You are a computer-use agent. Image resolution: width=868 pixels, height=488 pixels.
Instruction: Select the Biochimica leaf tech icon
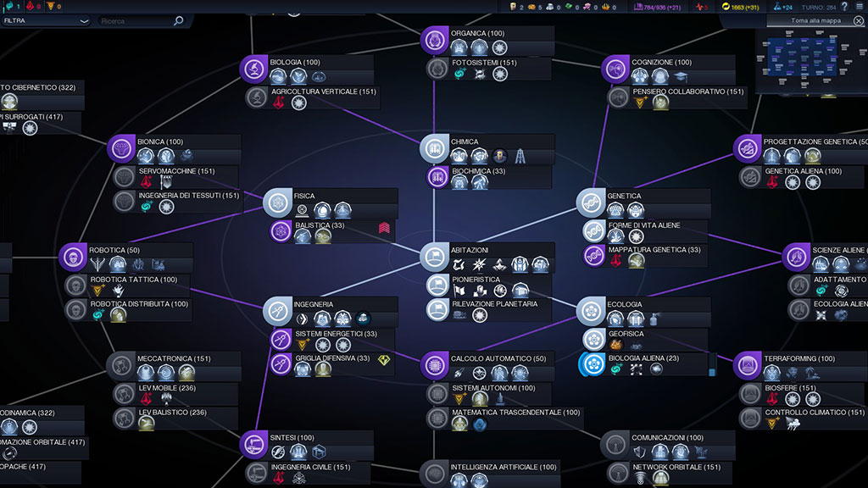(437, 177)
